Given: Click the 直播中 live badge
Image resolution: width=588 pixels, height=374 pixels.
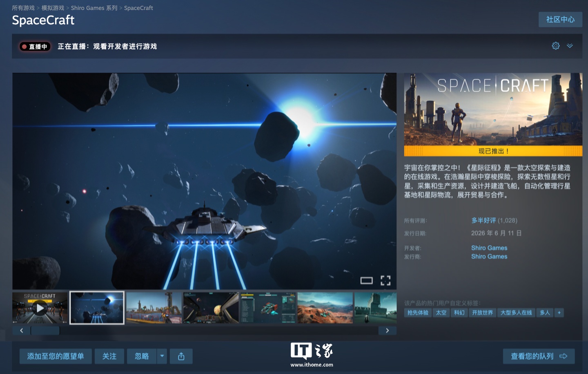Looking at the screenshot, I should click(x=35, y=47).
